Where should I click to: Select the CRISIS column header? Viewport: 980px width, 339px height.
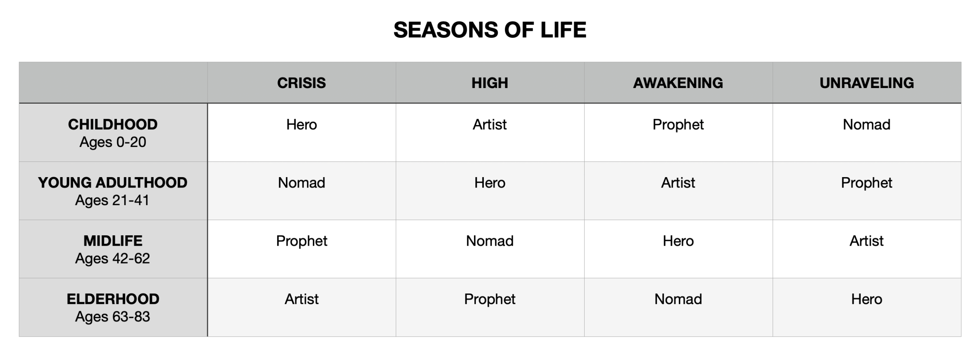pyautogui.click(x=301, y=83)
